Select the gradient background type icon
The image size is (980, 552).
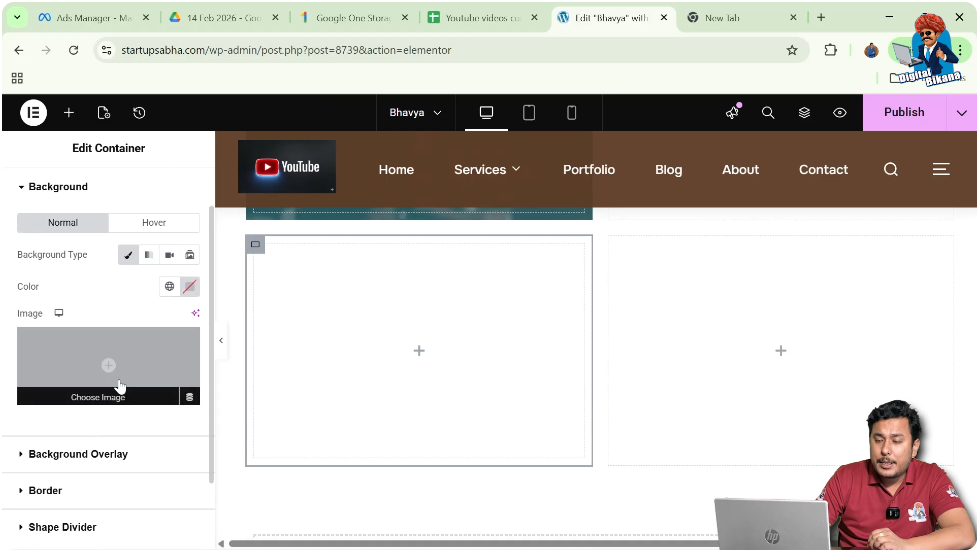pos(149,254)
